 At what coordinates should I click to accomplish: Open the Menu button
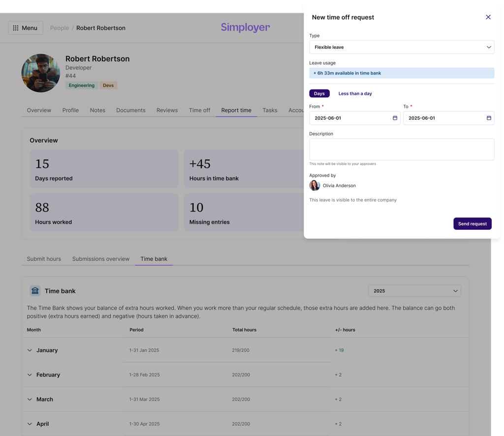coord(26,28)
